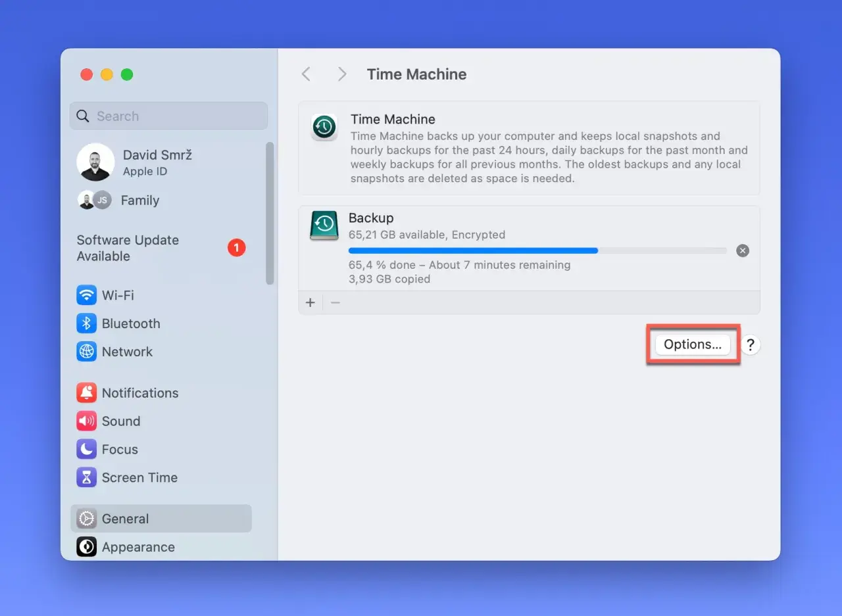Screen dimensions: 842x616
Task: Click the backup progress bar
Action: click(x=537, y=250)
